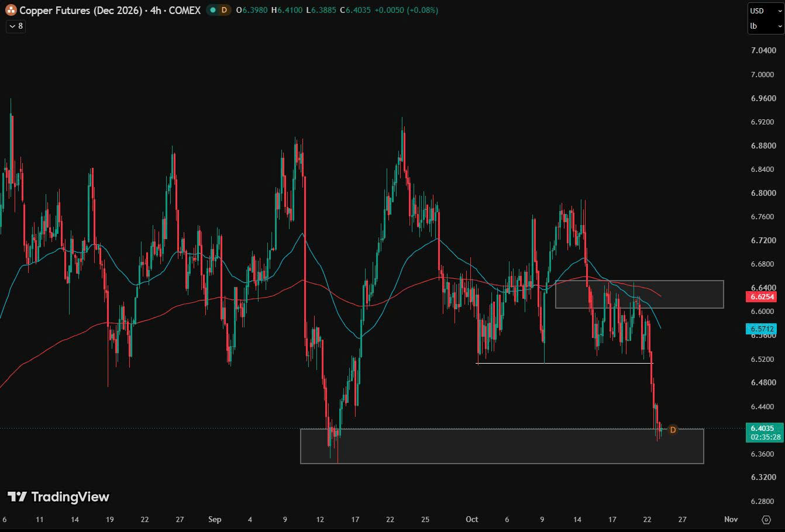Click the green 6.4035 current price label

click(766, 429)
